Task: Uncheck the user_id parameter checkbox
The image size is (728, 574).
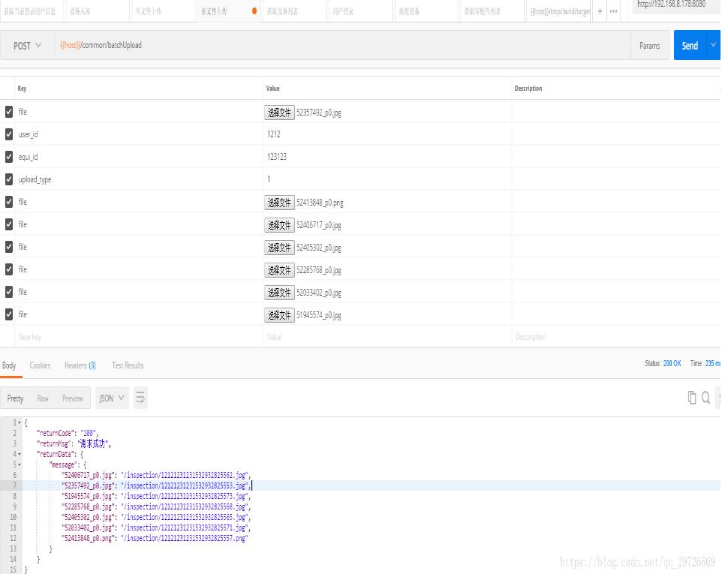Action: tap(9, 134)
